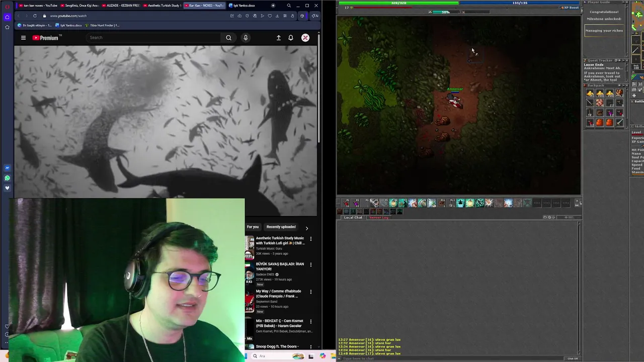Use the purple potion hotkey in action bar
The width and height of the screenshot is (644, 362).
tap(356, 203)
